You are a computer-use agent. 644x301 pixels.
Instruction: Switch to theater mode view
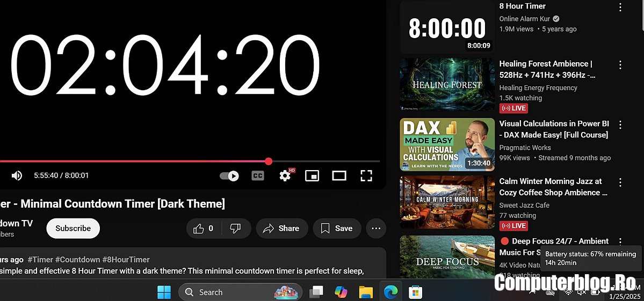[339, 175]
